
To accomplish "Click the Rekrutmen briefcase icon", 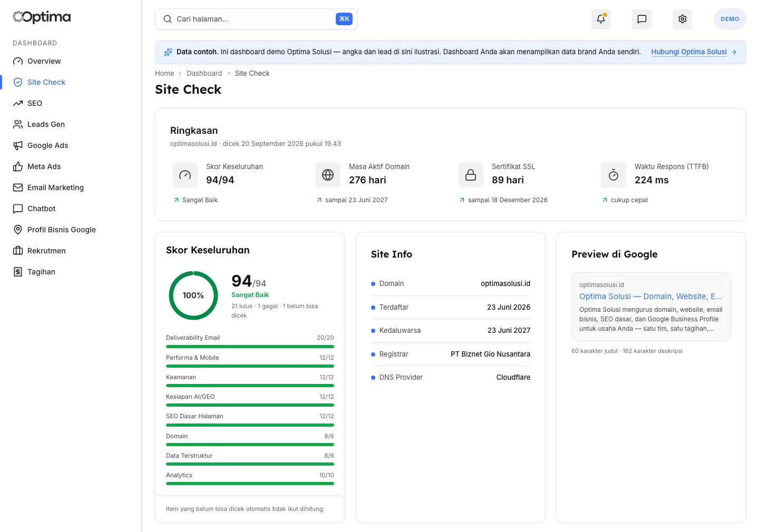I will (18, 251).
